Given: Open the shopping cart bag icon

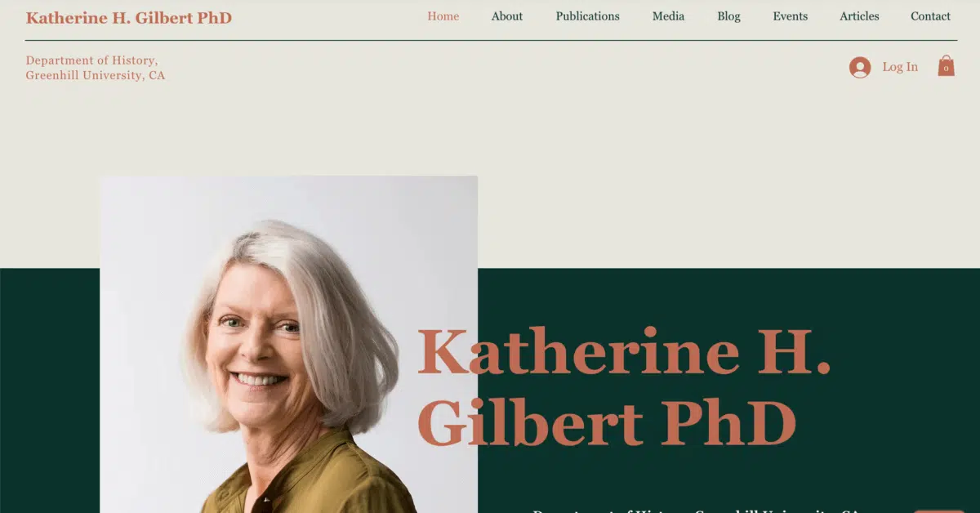Looking at the screenshot, I should pyautogui.click(x=946, y=66).
